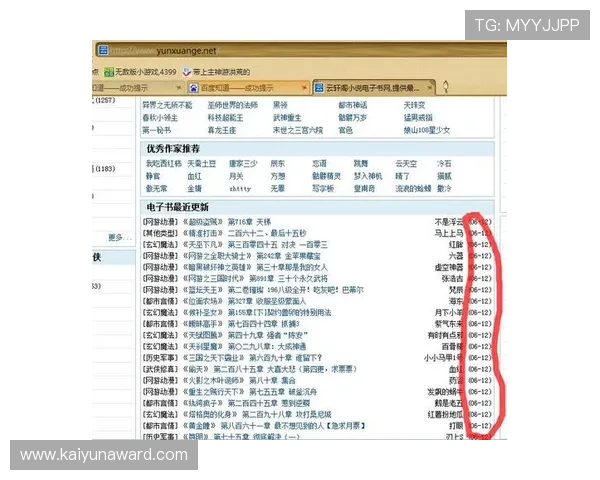Open author 梦入神机 in recommendations

[x=368, y=176]
